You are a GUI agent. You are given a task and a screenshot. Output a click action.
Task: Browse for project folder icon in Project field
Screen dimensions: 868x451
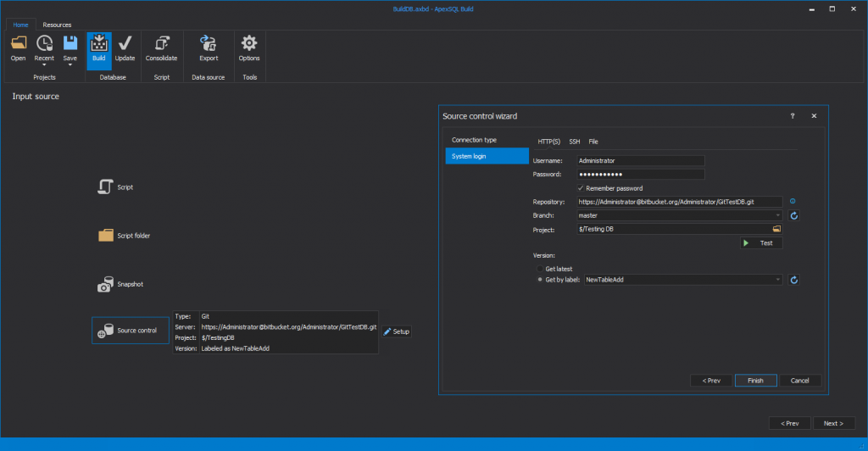[776, 230]
